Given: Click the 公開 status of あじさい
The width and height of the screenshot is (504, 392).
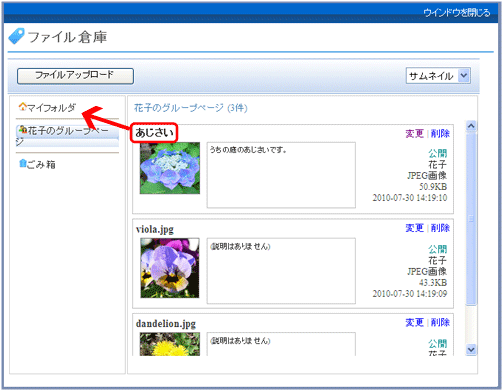Looking at the screenshot, I should click(437, 153).
